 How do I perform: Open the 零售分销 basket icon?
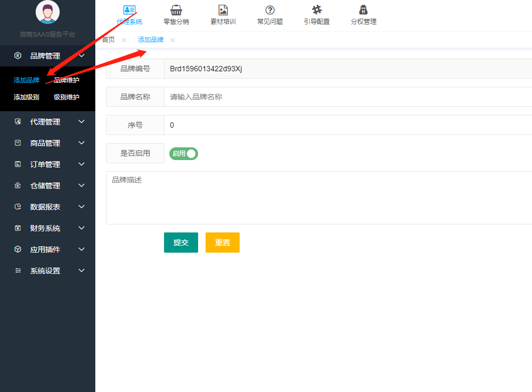point(176,10)
